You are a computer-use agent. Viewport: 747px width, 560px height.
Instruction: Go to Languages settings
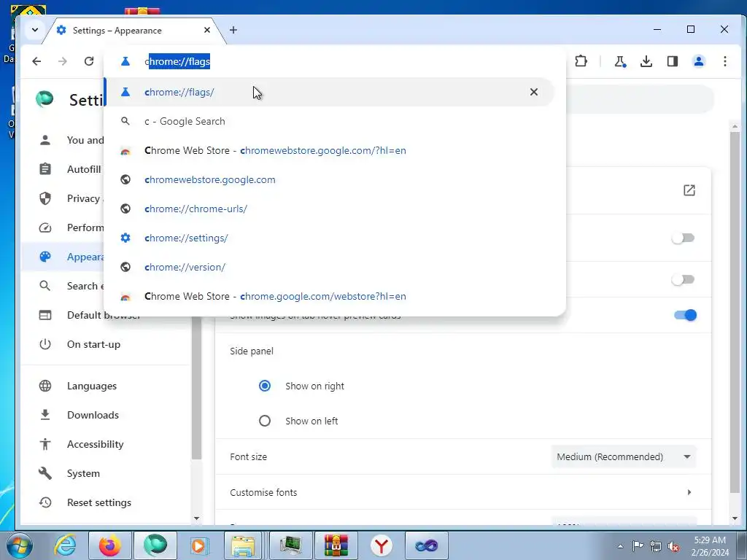[x=91, y=386]
